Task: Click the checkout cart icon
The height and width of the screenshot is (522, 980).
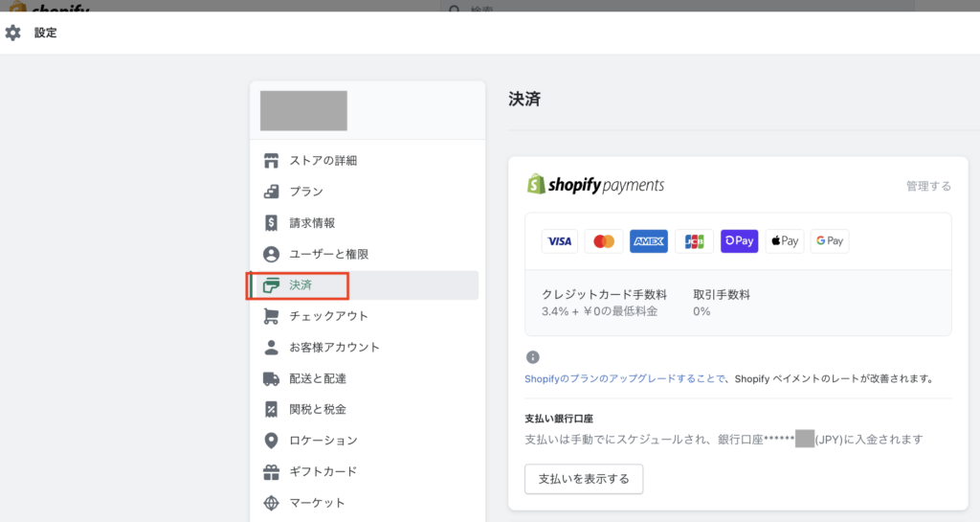Action: tap(271, 316)
